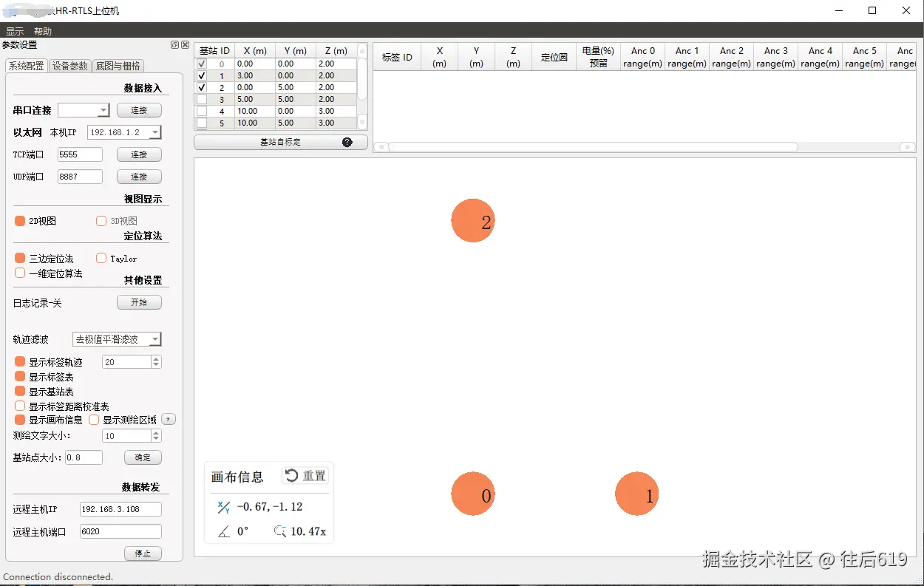Screen dimensions: 924x586
Task: Uncheck anchor ID 2 checkbox in table
Action: point(202,87)
